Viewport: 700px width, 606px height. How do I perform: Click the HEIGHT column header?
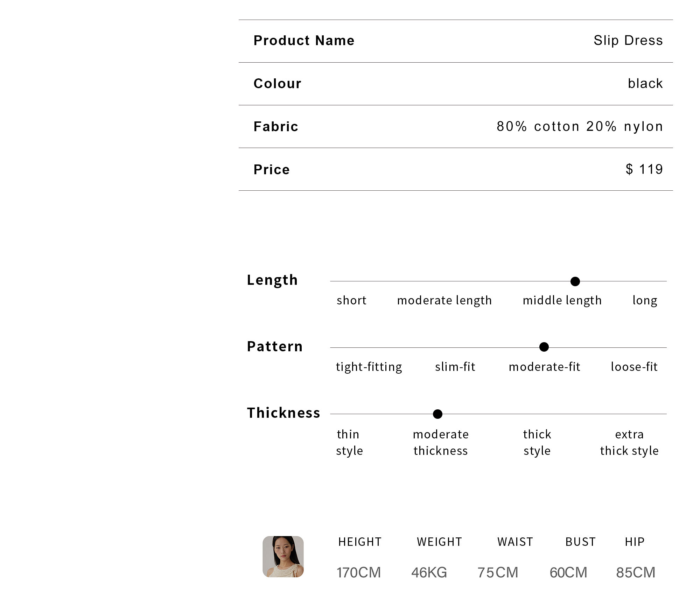[x=360, y=542]
